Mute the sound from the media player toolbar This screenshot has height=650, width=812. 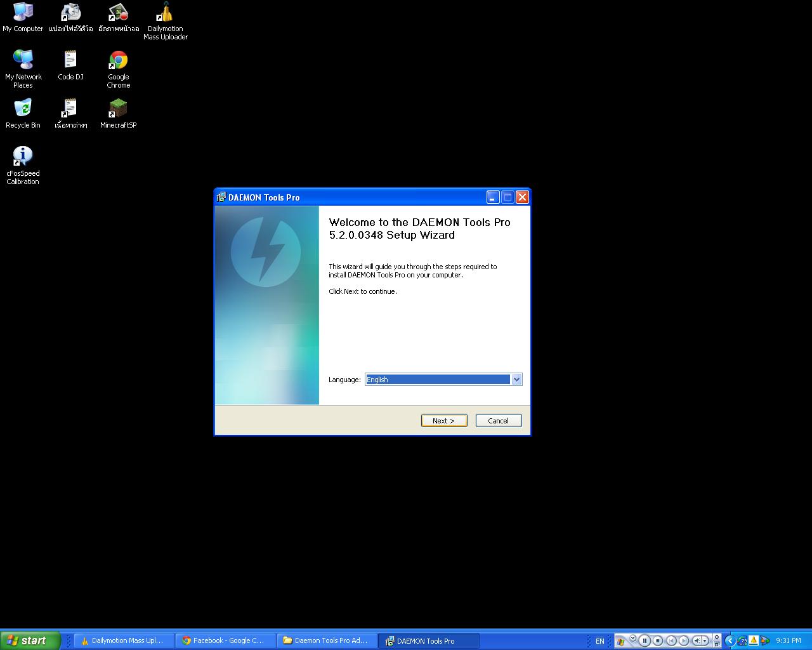[x=697, y=640]
